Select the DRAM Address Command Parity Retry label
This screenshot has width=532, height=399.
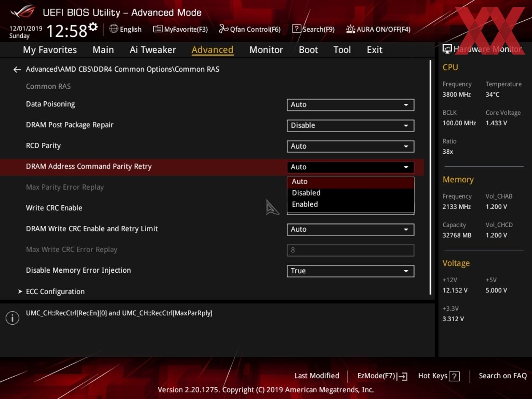click(89, 166)
